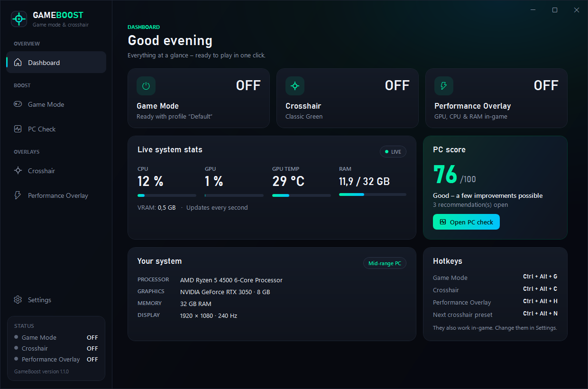This screenshot has height=389, width=588.
Task: Click the CPU usage progress bar
Action: tap(167, 195)
